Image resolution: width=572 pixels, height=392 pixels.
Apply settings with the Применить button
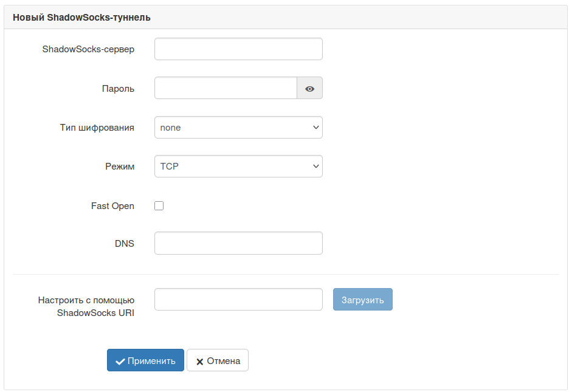145,360
